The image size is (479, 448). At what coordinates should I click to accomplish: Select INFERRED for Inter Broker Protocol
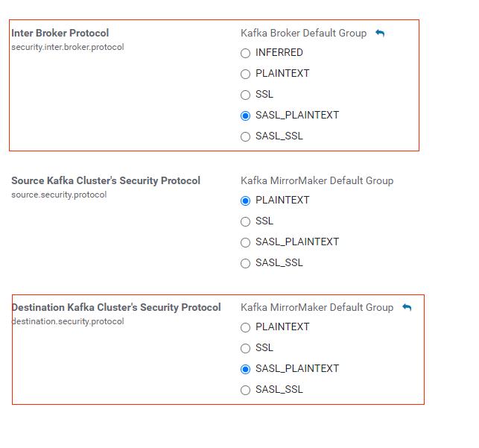point(245,53)
